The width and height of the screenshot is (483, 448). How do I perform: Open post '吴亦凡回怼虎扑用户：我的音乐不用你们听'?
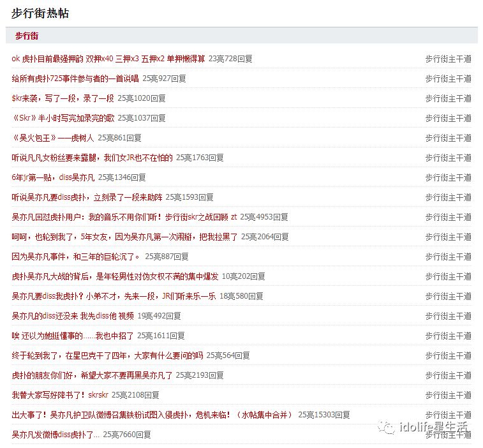pos(124,217)
